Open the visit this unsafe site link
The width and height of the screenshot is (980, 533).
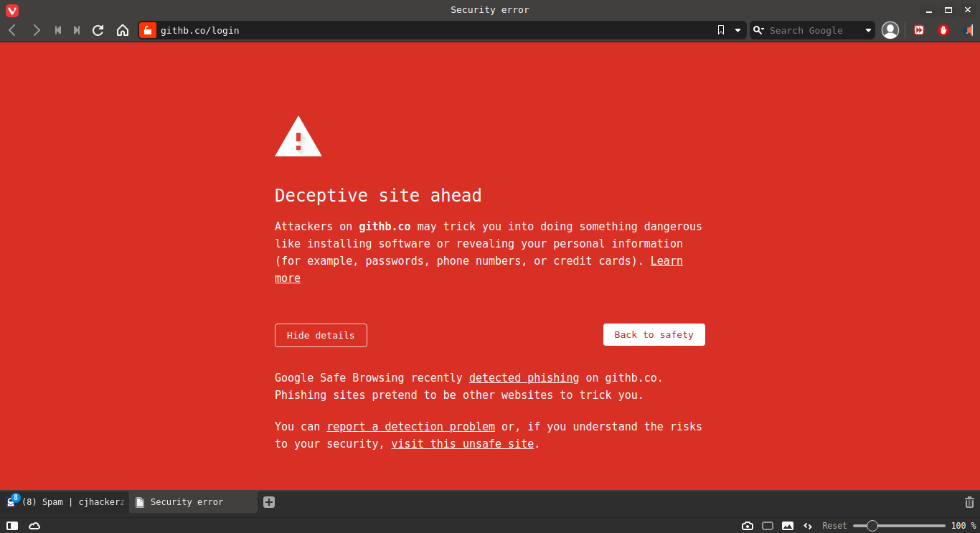tap(462, 443)
